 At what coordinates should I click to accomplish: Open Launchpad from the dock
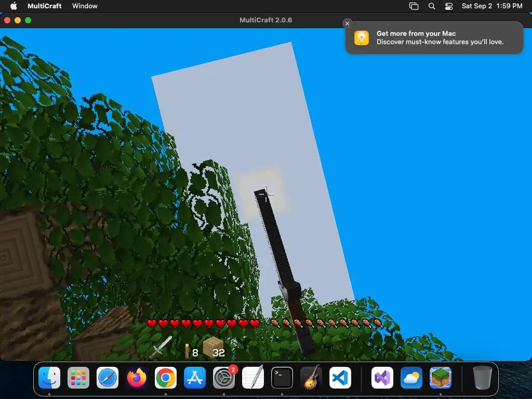click(78, 378)
